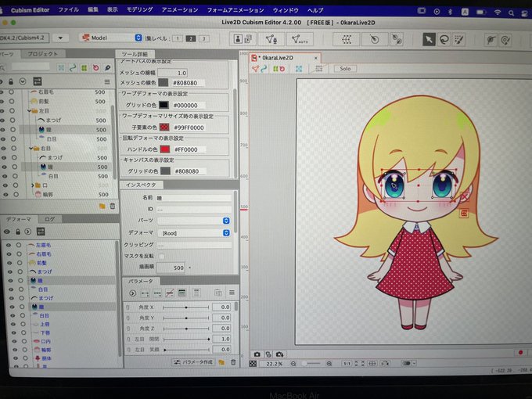Screen dimensions: 532x399
Task: Run automatic mesh generator (AUTO)
Action: pos(300,40)
